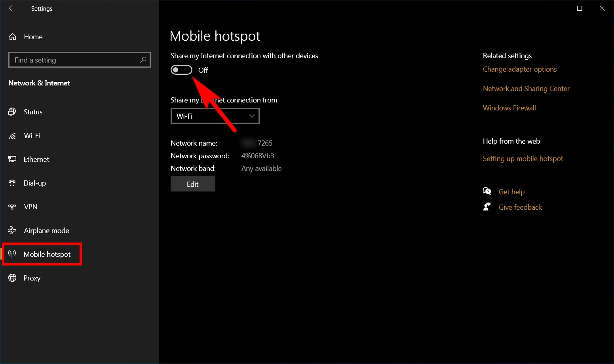Screen dimensions: 614x364
Task: Click the Wi-Fi signal icon
Action: [12, 136]
